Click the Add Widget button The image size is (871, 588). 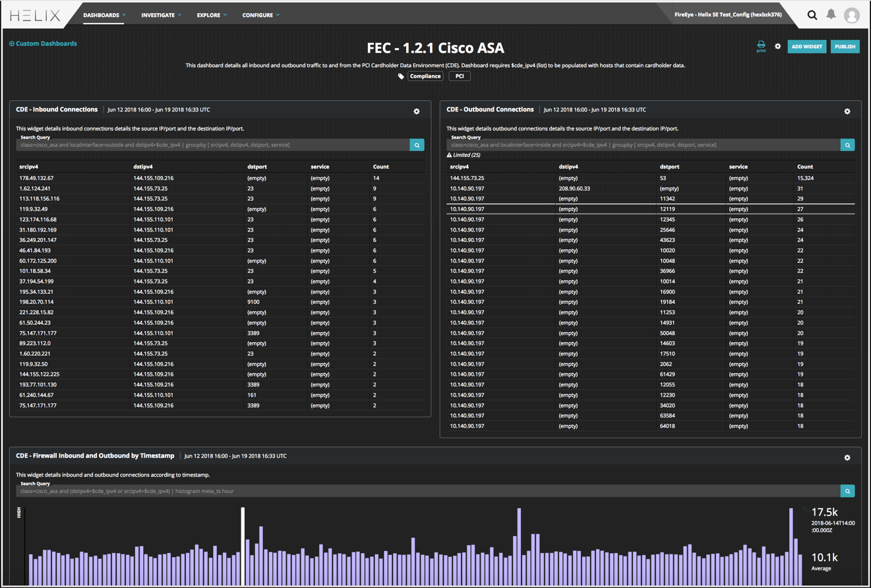coord(806,47)
